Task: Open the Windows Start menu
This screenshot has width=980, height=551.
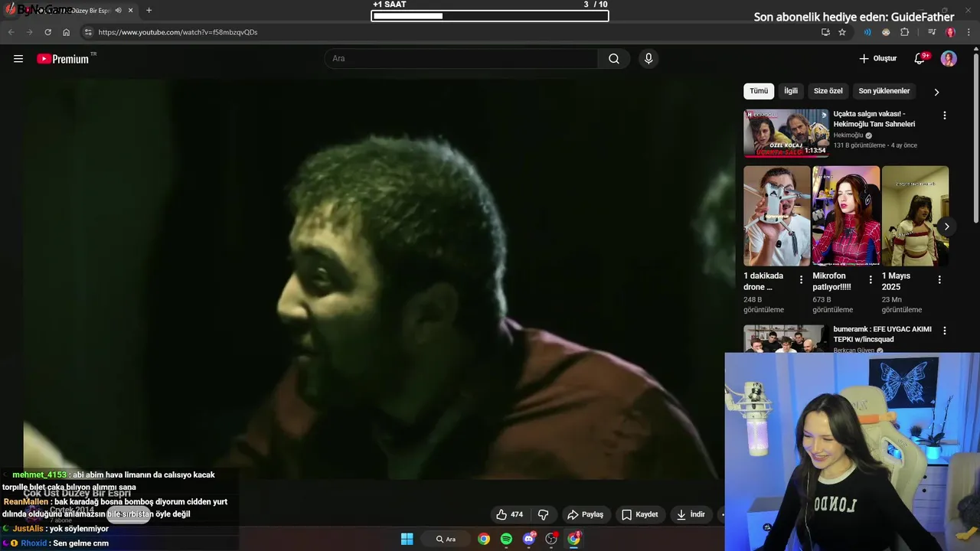Action: point(407,539)
